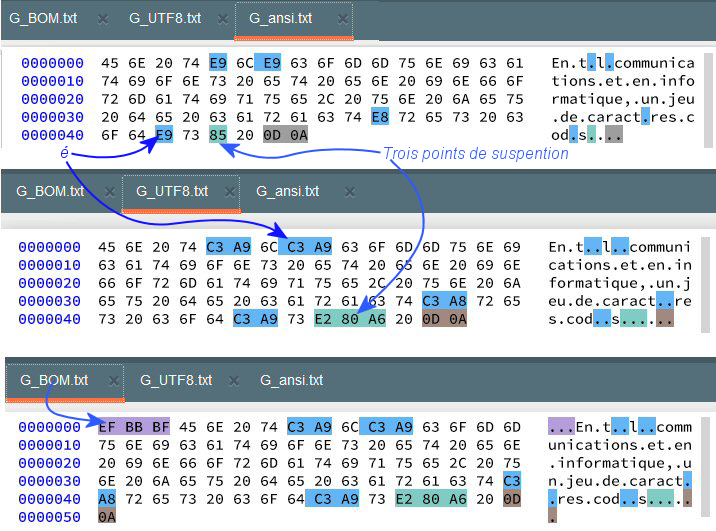716x531 pixels.
Task: Select G_UTF8.txt tab in bottom panel
Action: pos(176,380)
